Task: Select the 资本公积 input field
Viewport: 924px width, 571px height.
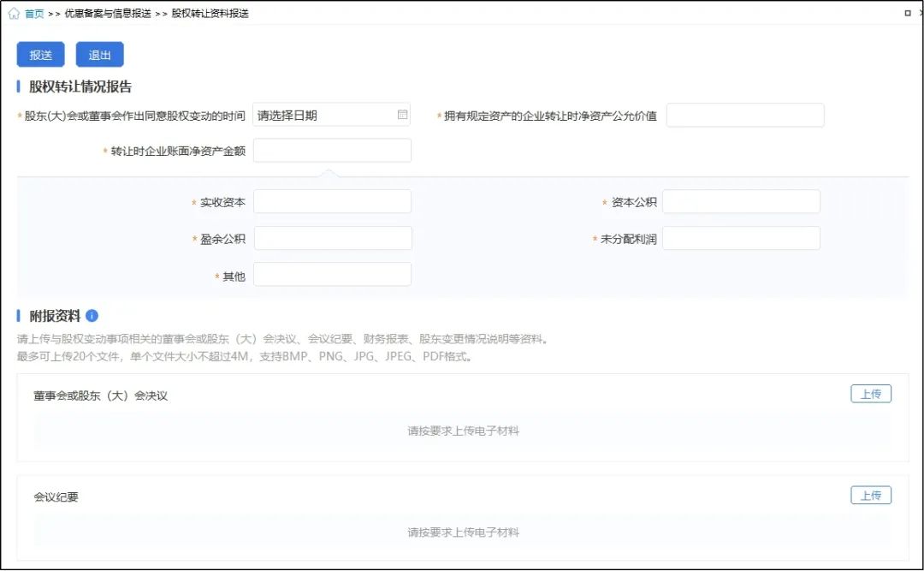Action: 741,202
